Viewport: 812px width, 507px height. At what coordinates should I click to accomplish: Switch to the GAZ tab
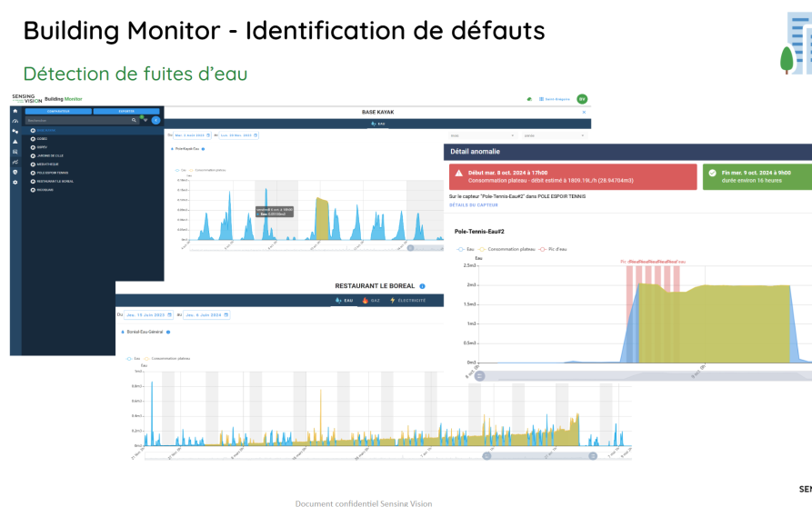tap(371, 301)
